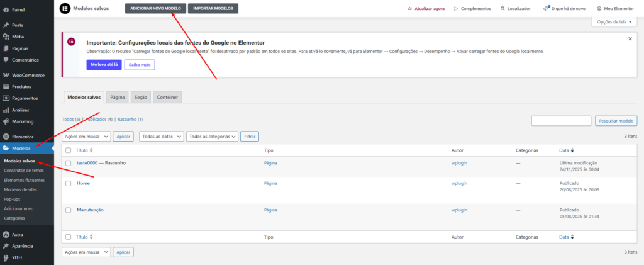Click Saiba mais button
644x265 pixels.
(x=140, y=65)
